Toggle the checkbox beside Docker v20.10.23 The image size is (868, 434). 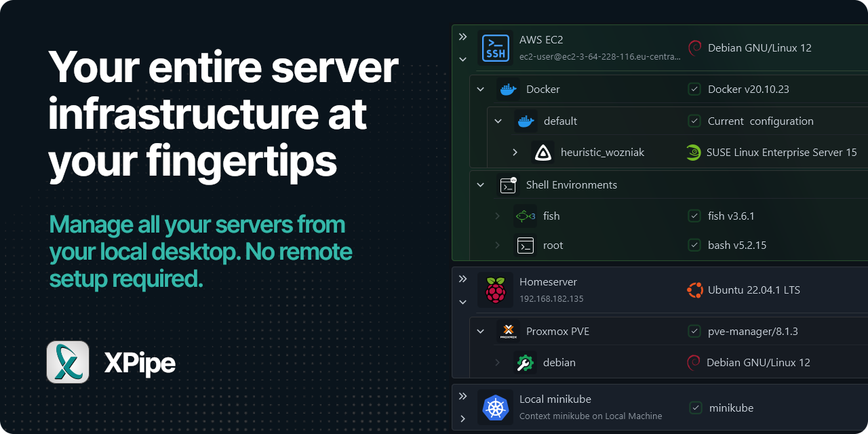tap(694, 89)
